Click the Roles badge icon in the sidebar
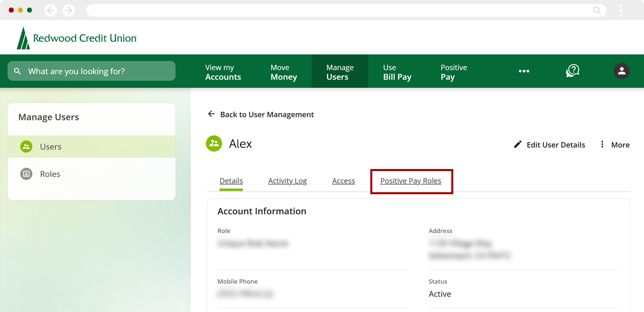The image size is (644, 312). pyautogui.click(x=26, y=174)
